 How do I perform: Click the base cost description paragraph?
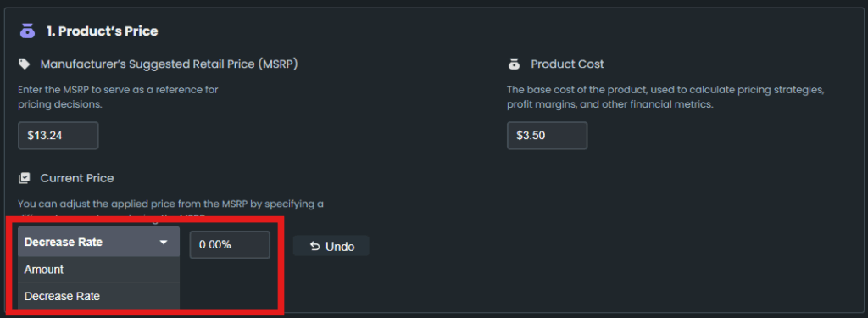pyautogui.click(x=666, y=97)
